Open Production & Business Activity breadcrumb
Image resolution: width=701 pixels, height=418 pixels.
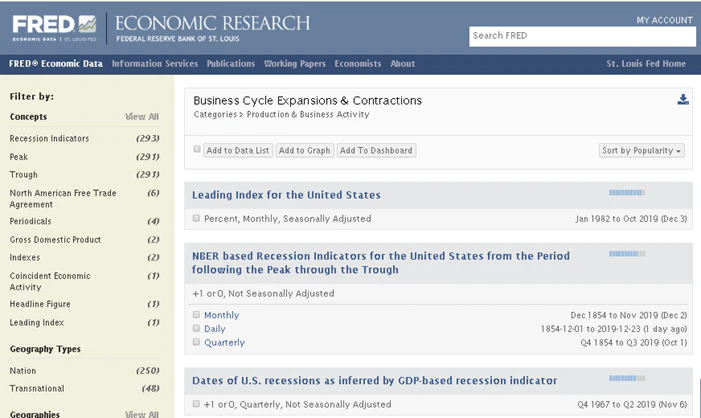308,114
